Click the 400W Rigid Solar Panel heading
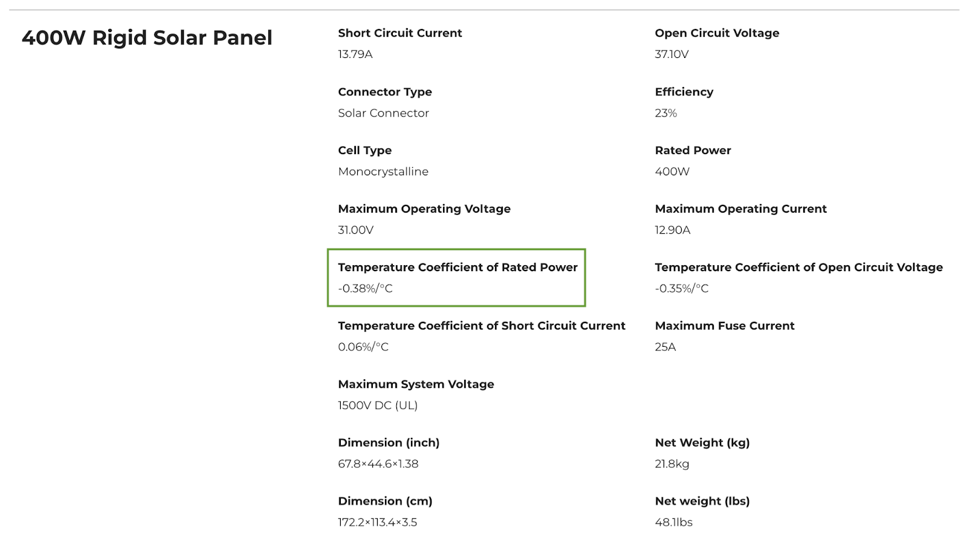 [x=147, y=38]
